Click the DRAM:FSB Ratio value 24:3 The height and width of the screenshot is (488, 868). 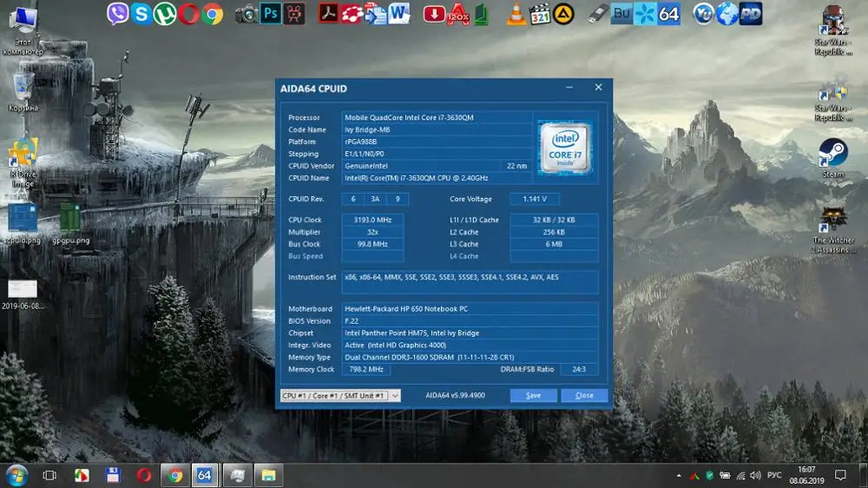click(579, 369)
